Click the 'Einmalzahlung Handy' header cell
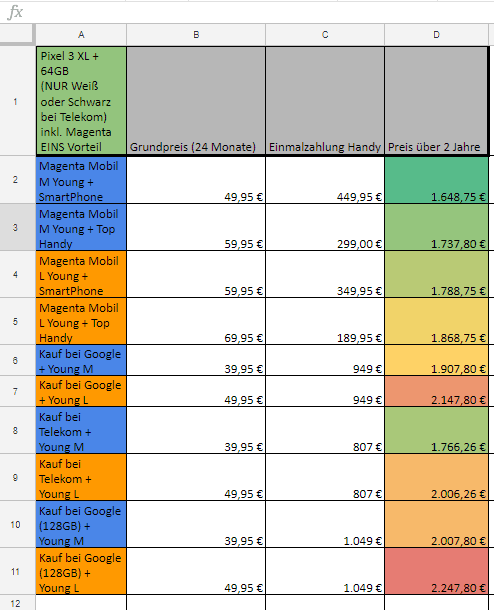This screenshot has height=610, width=494. click(x=325, y=101)
